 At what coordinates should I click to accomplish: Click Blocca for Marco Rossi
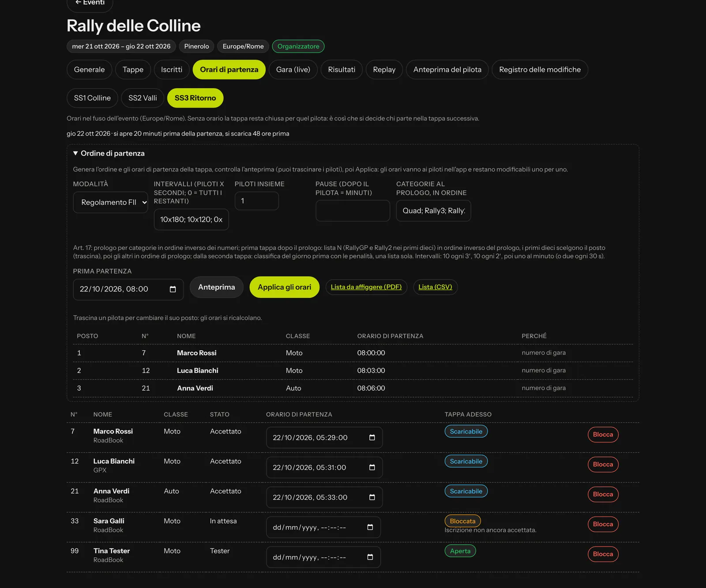pos(603,434)
